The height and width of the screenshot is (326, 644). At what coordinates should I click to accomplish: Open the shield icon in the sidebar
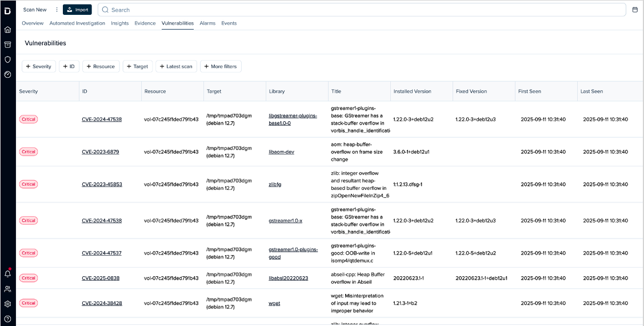coord(7,59)
